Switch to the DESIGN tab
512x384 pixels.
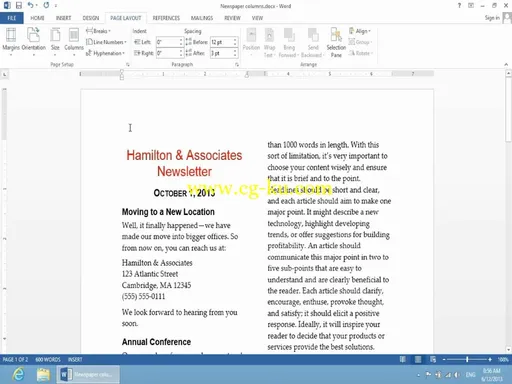(91, 18)
